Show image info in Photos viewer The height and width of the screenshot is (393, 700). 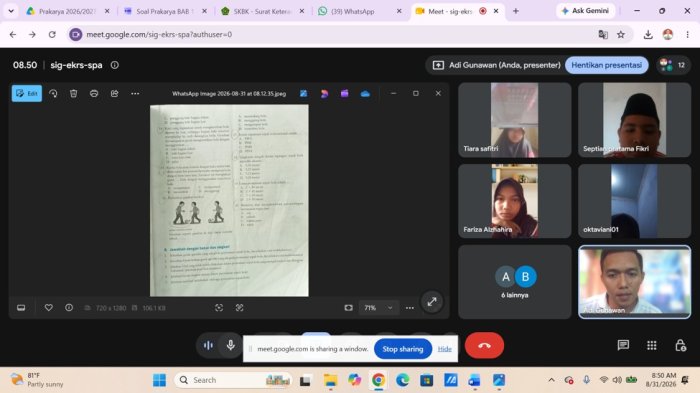[69, 308]
